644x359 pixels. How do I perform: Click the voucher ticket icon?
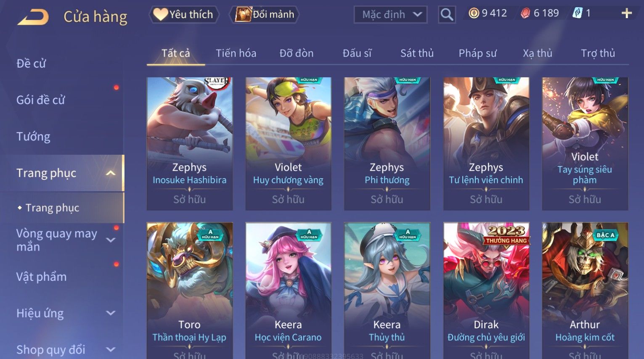tap(577, 13)
